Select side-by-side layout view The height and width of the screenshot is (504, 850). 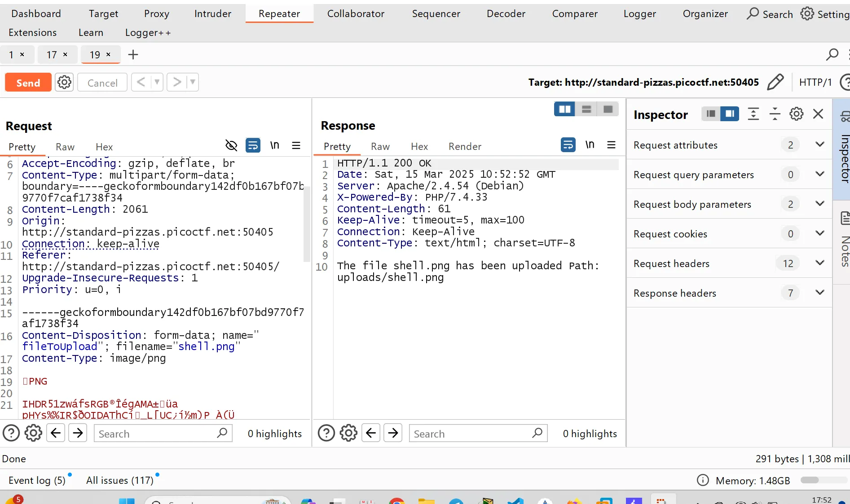point(564,109)
